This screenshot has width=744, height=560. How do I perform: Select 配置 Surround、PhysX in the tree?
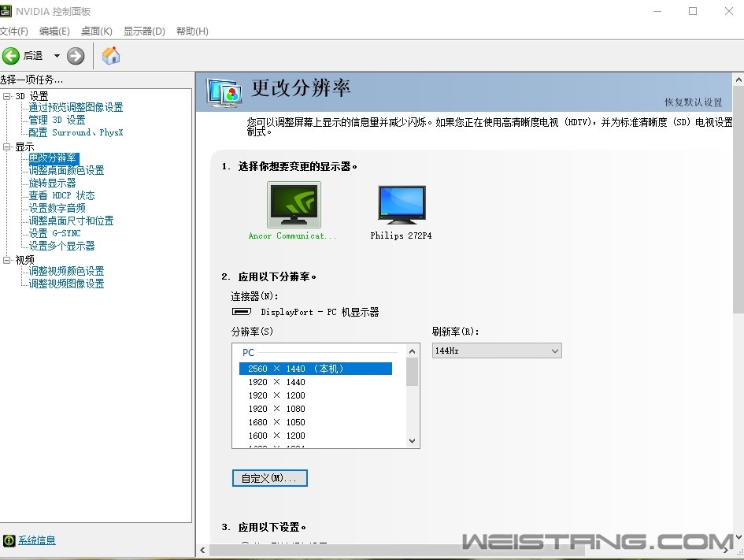(76, 132)
